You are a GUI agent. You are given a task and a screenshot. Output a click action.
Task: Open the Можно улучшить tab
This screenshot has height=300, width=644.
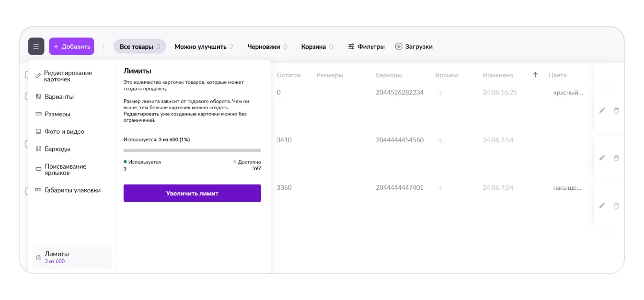pos(204,46)
